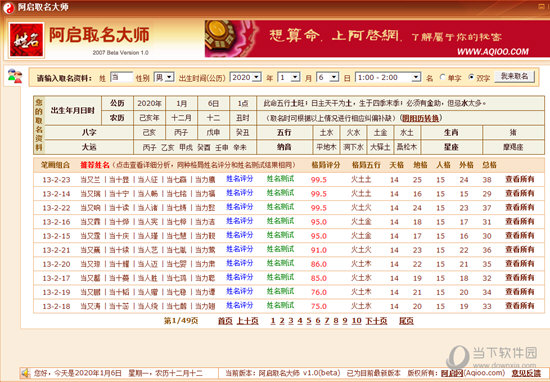The width and height of the screenshot is (550, 382).
Task: Click 查看所有 in row 13-2-22
Action: coord(519,207)
